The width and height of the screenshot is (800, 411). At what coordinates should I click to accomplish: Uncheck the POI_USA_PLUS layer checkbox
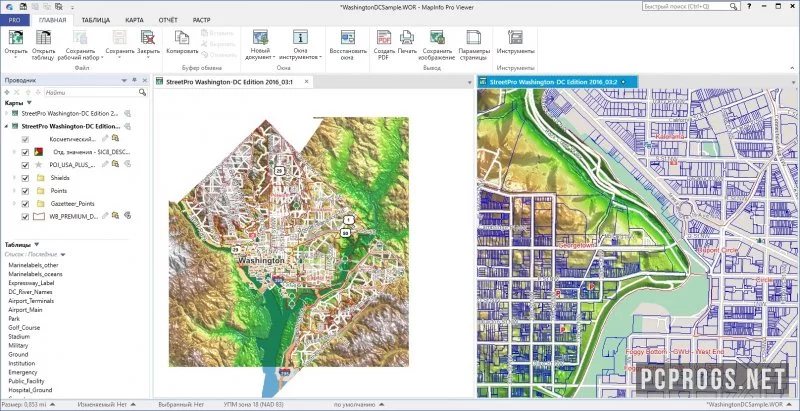[x=25, y=165]
